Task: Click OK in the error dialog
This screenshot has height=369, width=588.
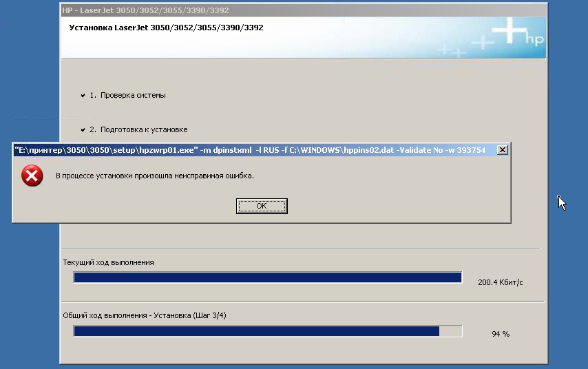Action: coord(262,206)
